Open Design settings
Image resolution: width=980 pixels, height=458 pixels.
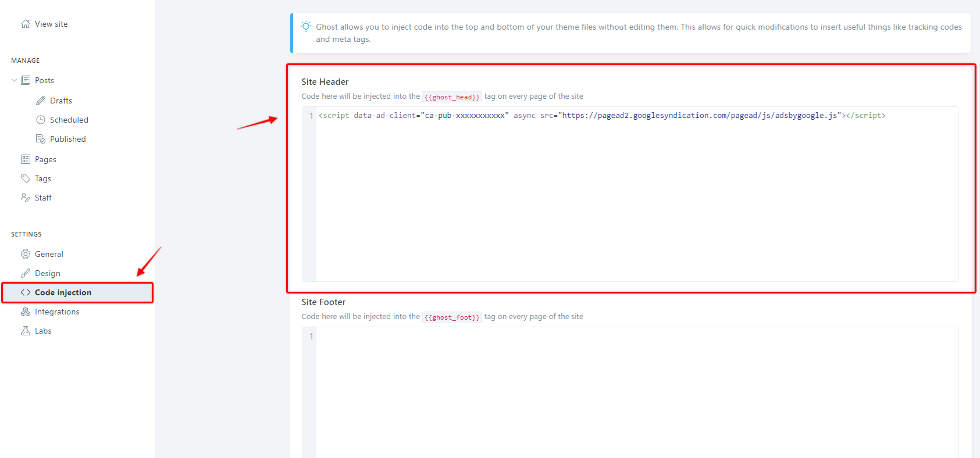48,273
